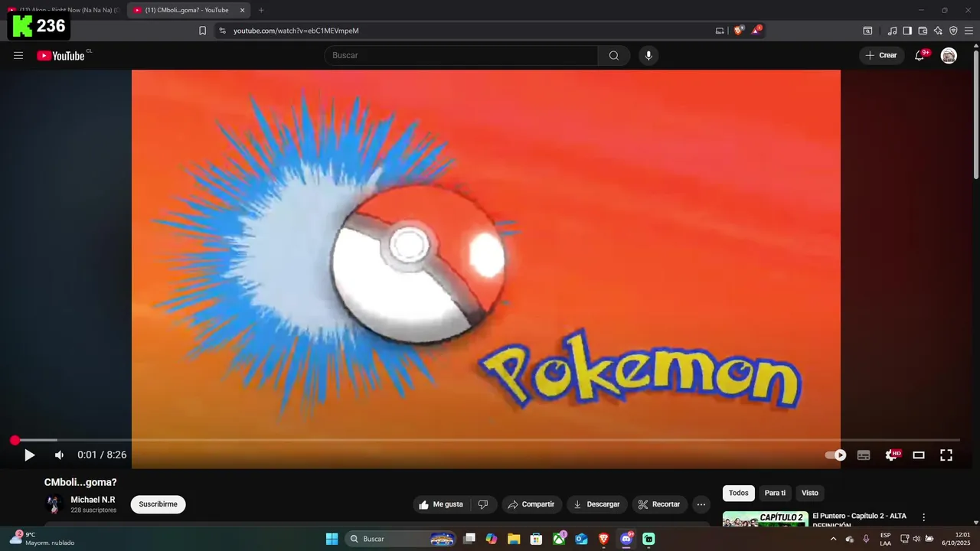Screen dimensions: 980x551
Task: Open a new browser tab
Action: pyautogui.click(x=261, y=10)
